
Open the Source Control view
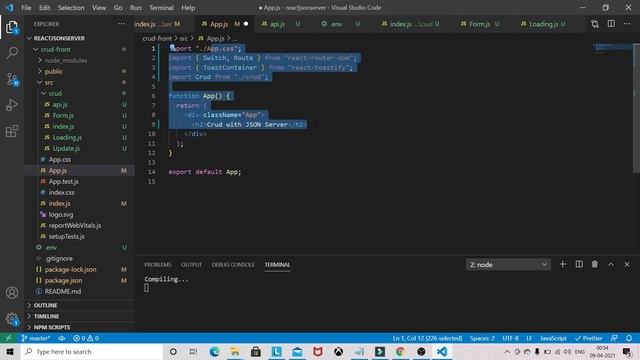tap(12, 79)
